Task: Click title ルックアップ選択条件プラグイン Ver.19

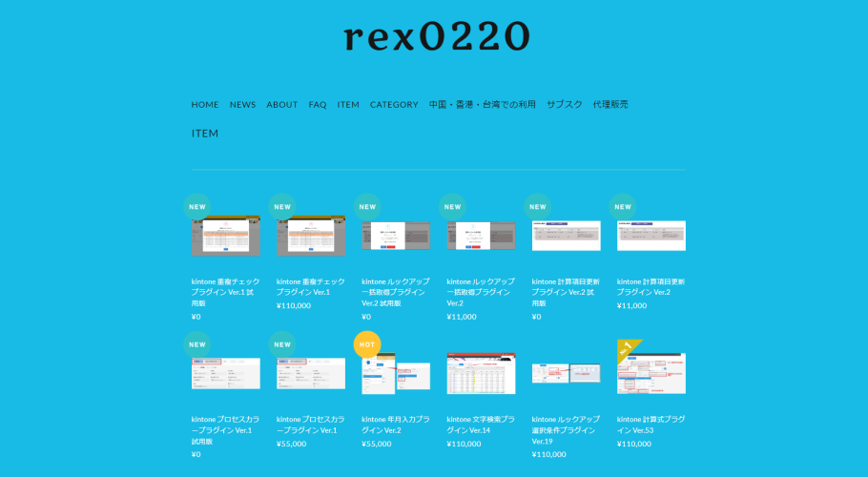Action: pyautogui.click(x=566, y=430)
